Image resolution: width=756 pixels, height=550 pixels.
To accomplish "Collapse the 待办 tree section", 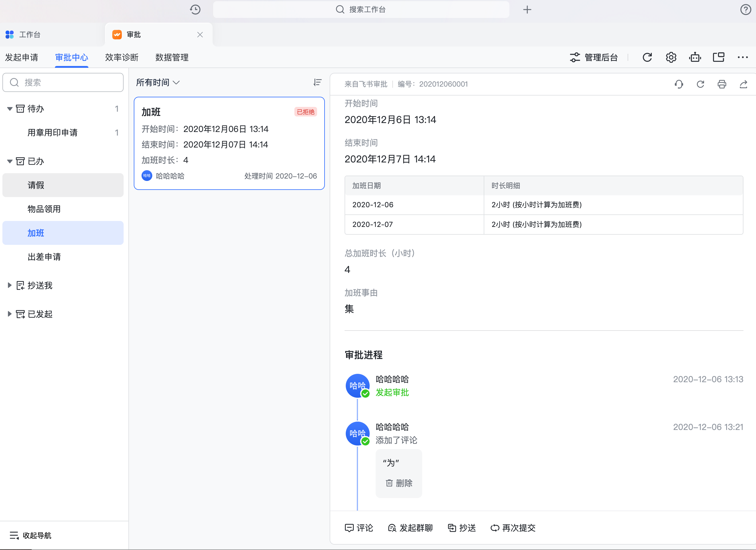I will pos(10,109).
